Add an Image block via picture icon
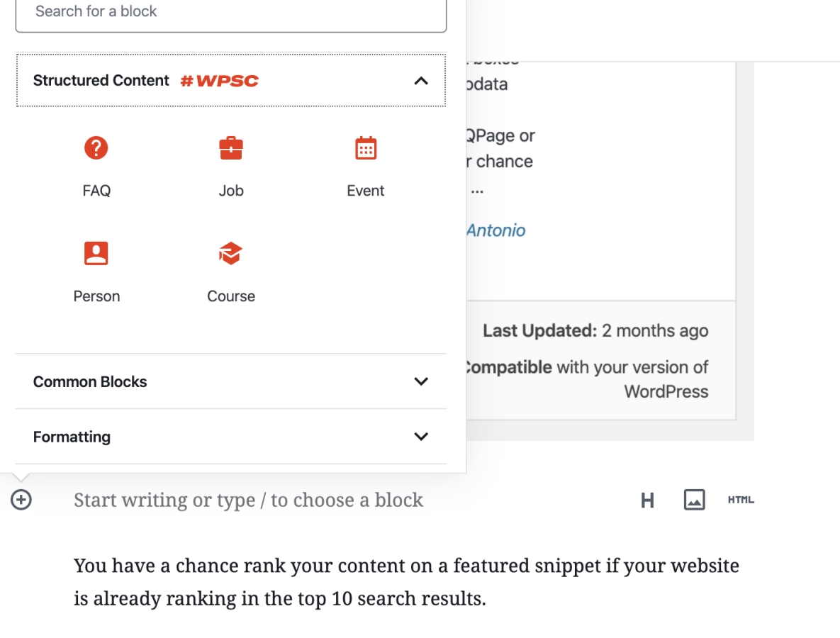Image resolution: width=840 pixels, height=638 pixels. click(694, 500)
